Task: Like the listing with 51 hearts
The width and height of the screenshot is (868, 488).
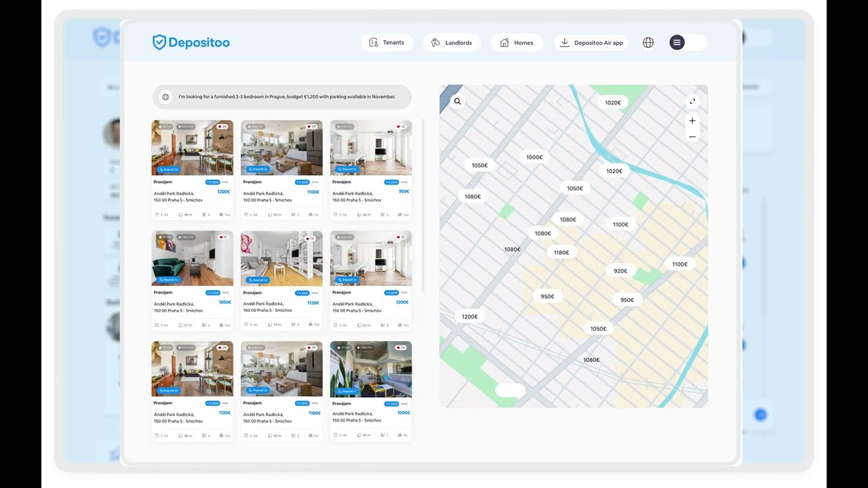Action: pos(222,237)
